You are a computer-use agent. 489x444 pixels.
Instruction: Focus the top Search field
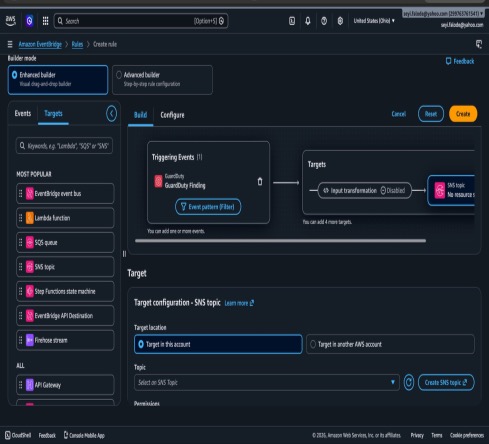[x=141, y=21]
